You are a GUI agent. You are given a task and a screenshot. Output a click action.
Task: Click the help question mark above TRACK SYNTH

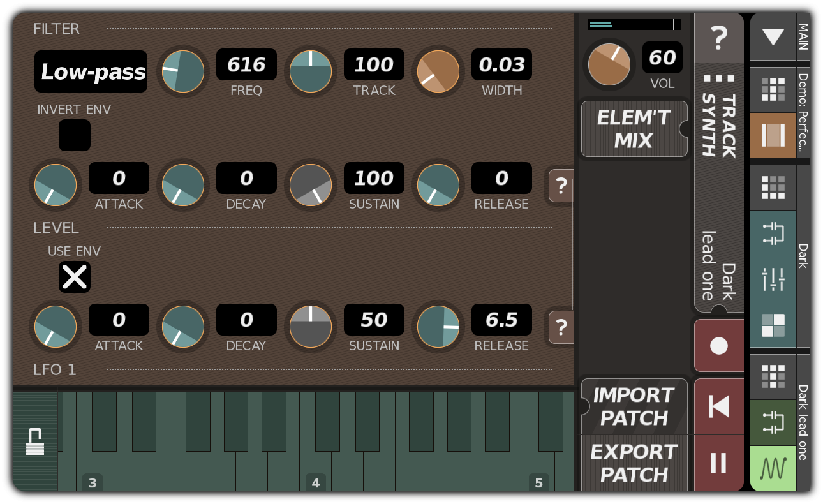719,38
